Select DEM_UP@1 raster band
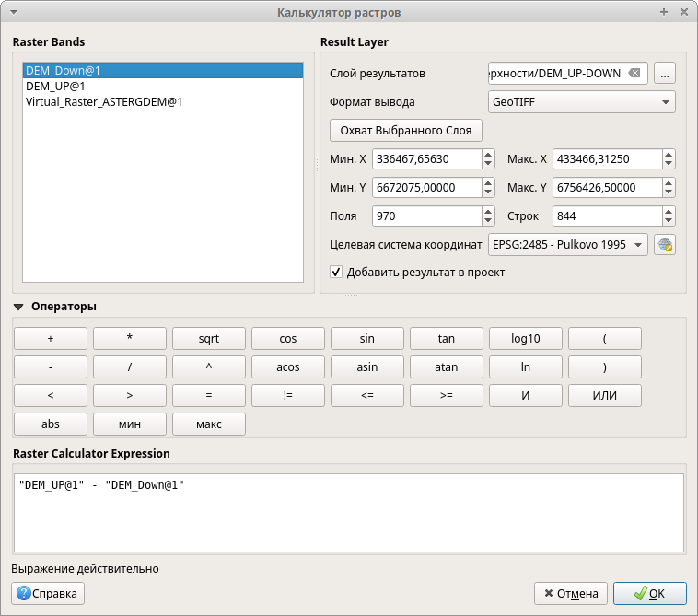698x616 pixels. pos(56,86)
